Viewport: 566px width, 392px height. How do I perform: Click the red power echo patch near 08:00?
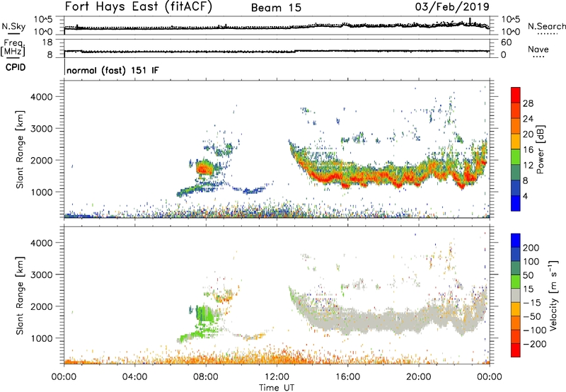(205, 168)
